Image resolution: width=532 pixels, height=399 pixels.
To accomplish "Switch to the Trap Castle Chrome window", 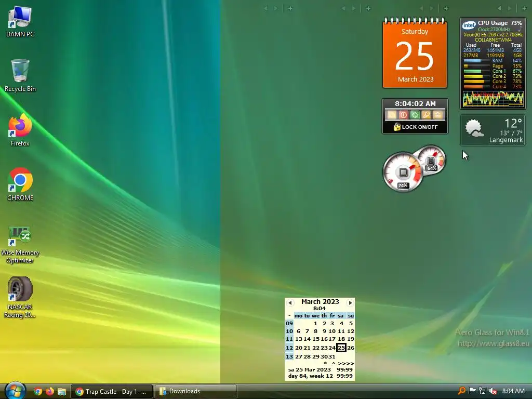I will [x=111, y=391].
